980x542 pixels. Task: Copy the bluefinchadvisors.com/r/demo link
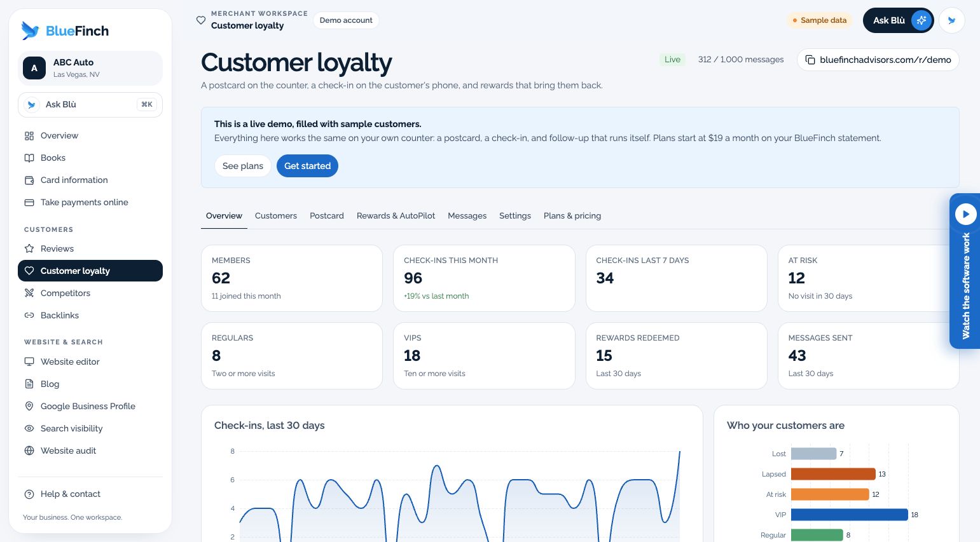point(878,60)
